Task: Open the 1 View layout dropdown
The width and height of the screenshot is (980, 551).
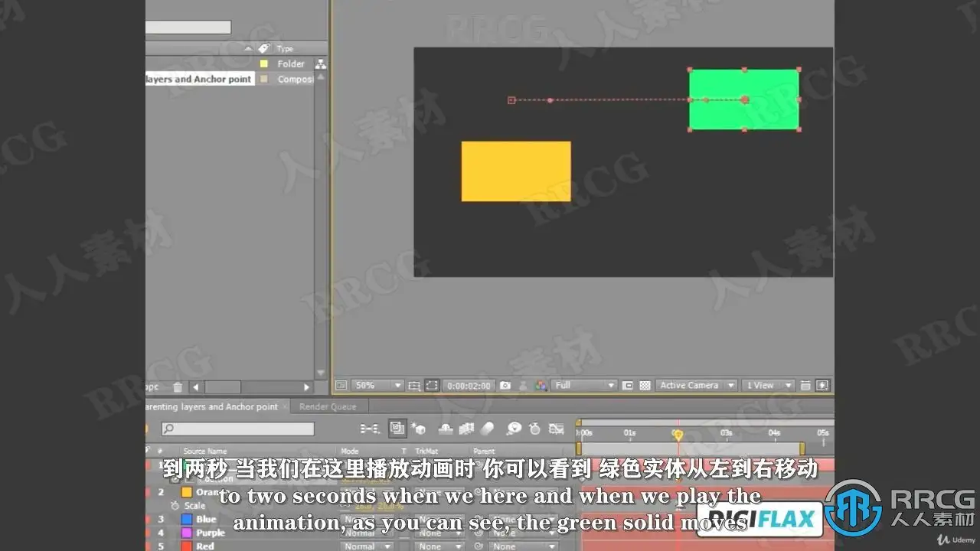Action: [x=768, y=386]
